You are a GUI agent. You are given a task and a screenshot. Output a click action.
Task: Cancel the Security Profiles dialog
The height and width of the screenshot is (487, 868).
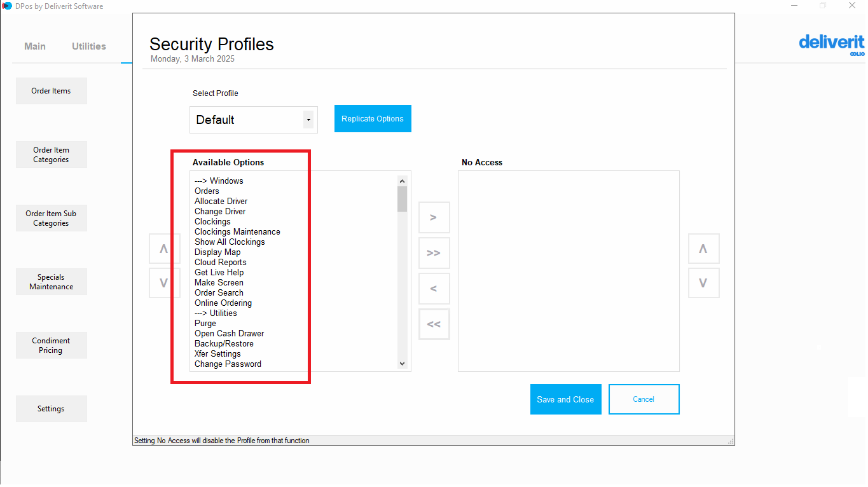644,399
